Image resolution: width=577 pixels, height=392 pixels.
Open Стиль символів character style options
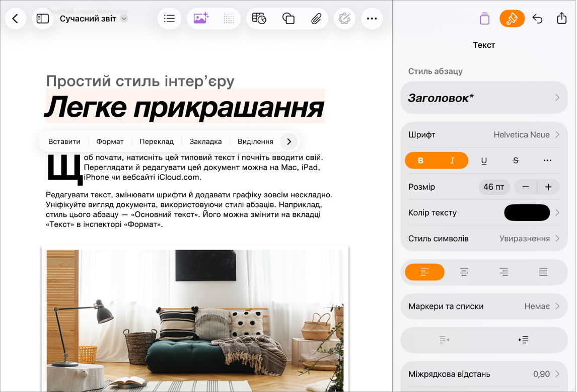(x=484, y=239)
